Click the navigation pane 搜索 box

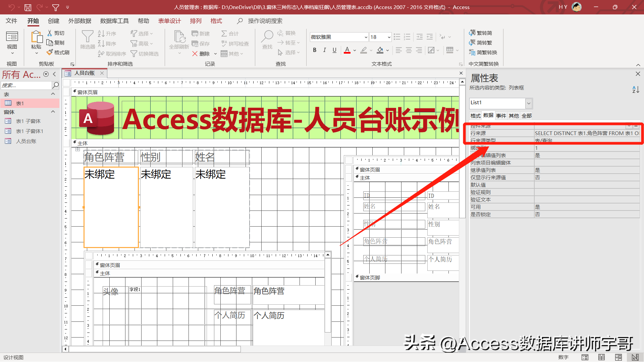[26, 85]
